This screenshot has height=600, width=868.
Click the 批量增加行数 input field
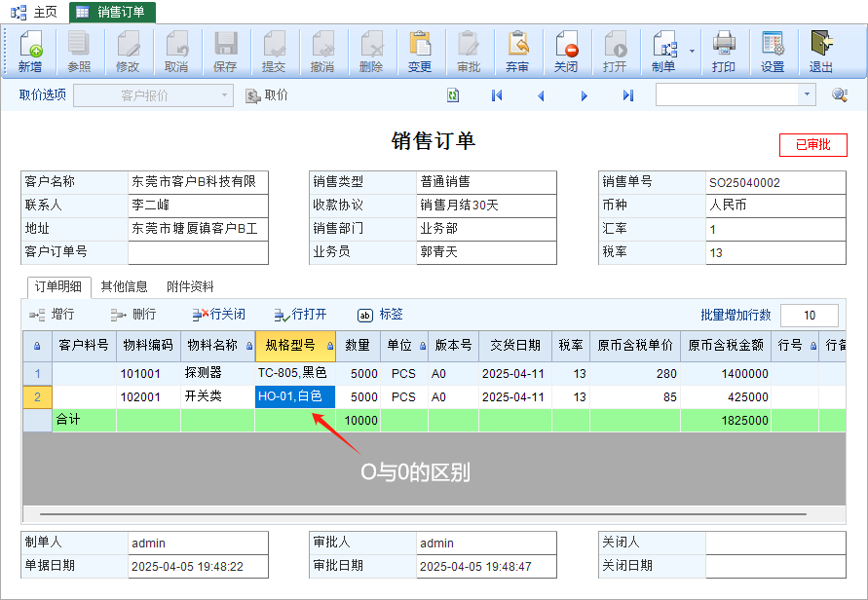809,315
